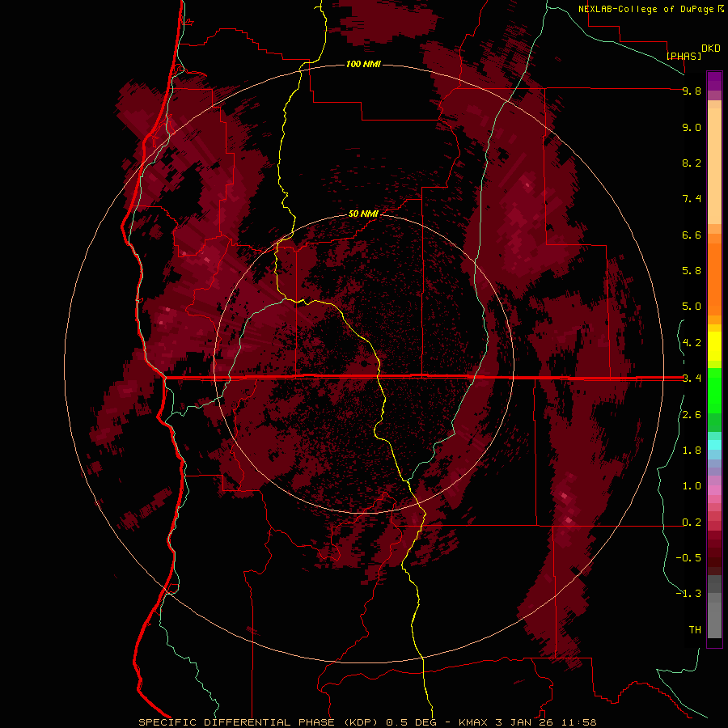Click the [PHAS] unit label
This screenshot has width=728, height=728.
tap(684, 56)
